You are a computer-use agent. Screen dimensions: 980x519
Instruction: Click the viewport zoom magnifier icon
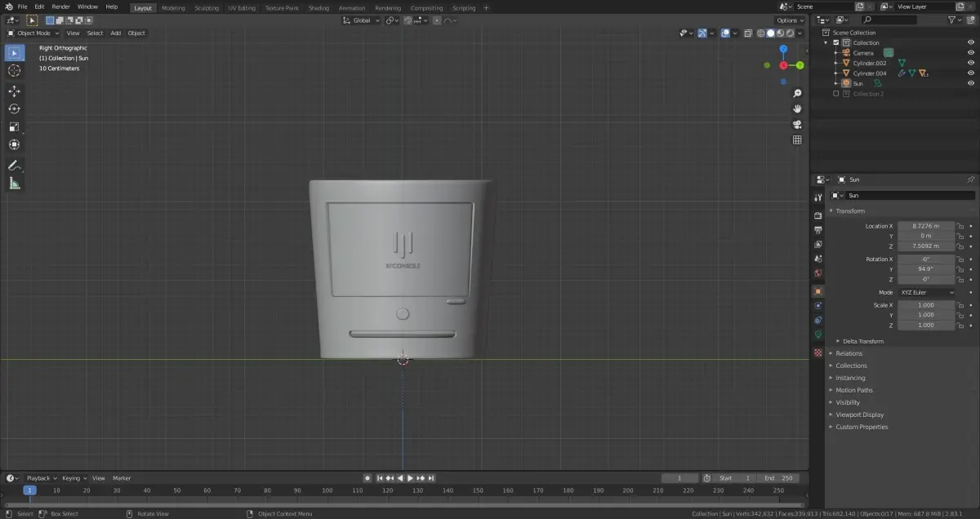click(x=797, y=94)
